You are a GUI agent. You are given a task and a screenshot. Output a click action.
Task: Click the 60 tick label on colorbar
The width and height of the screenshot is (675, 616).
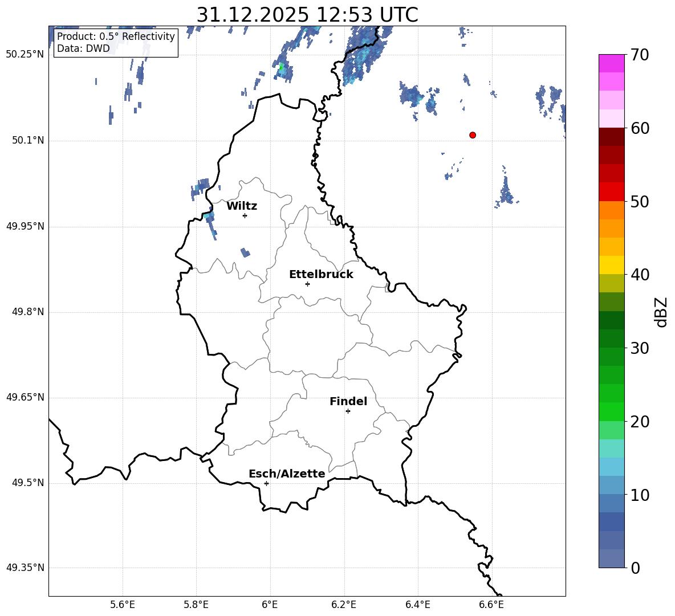point(640,128)
